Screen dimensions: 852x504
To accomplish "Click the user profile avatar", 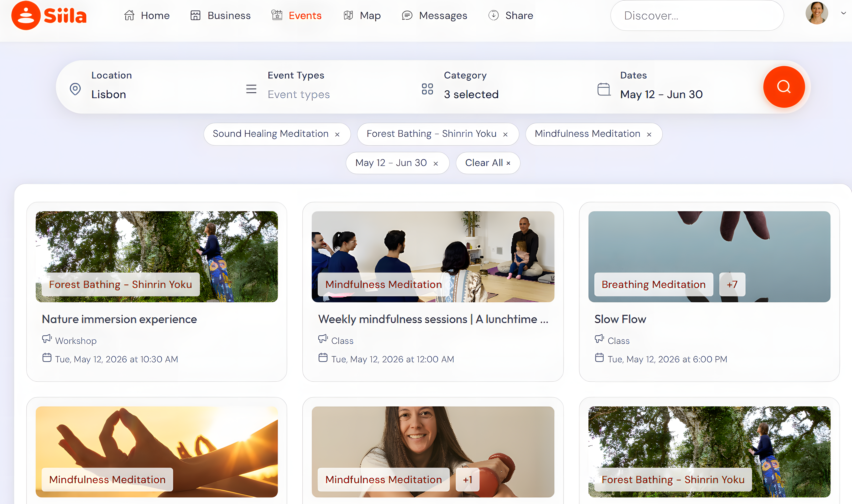I will point(817,13).
